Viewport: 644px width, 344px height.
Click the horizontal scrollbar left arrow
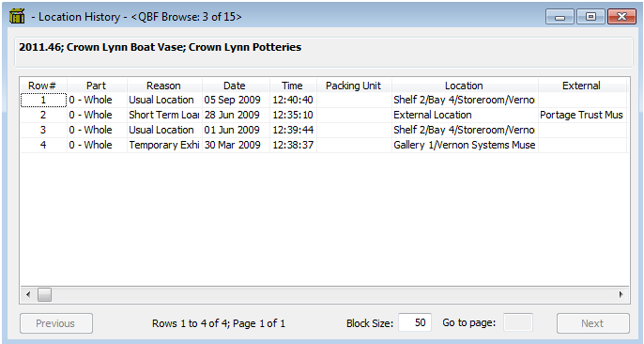tap(28, 295)
